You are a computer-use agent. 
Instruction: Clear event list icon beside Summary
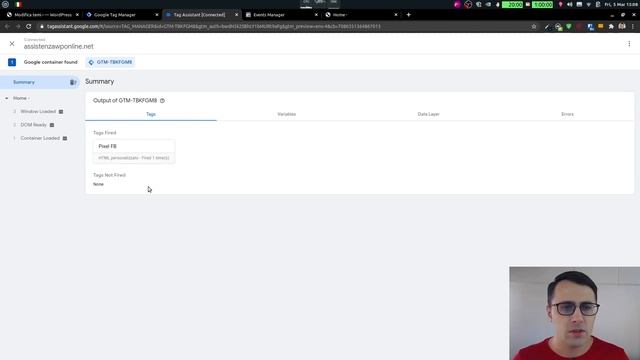click(73, 82)
